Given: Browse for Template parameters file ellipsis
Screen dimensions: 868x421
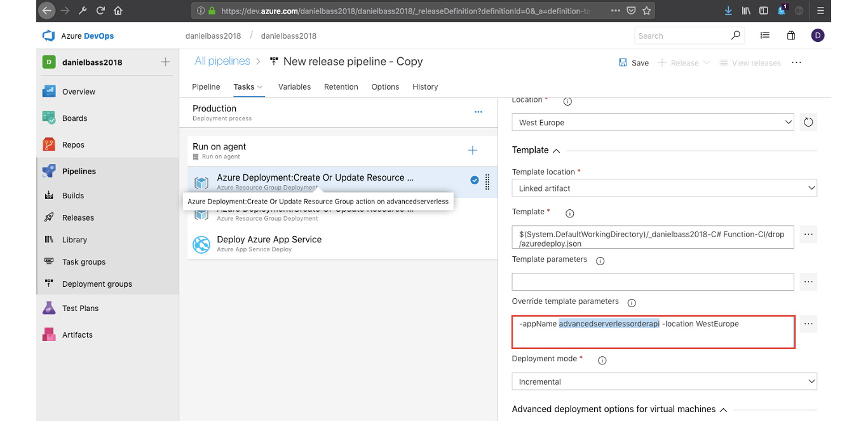Looking at the screenshot, I should point(808,282).
